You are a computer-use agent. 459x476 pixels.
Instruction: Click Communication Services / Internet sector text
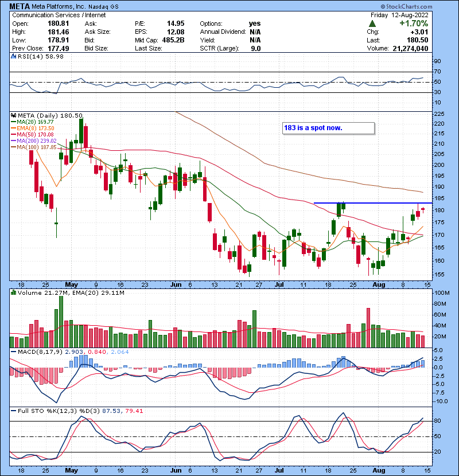point(59,15)
